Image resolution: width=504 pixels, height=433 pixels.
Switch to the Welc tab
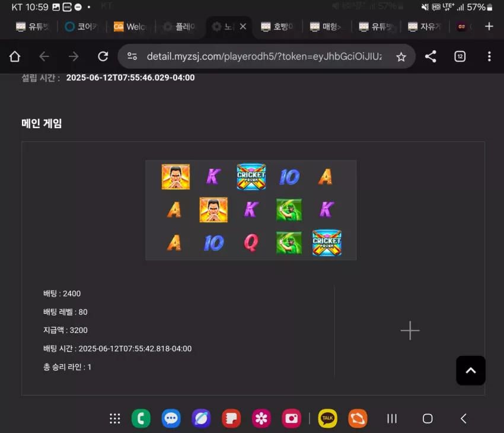click(x=130, y=27)
